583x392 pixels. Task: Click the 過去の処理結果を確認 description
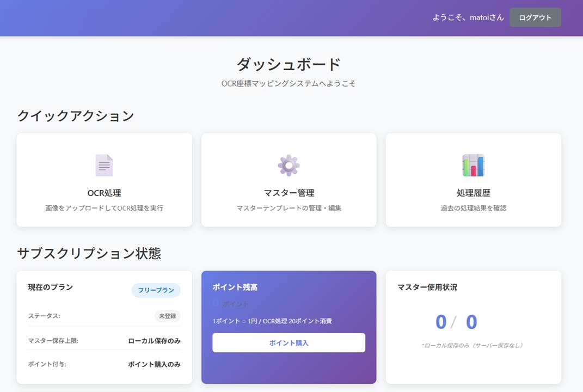[x=473, y=208]
